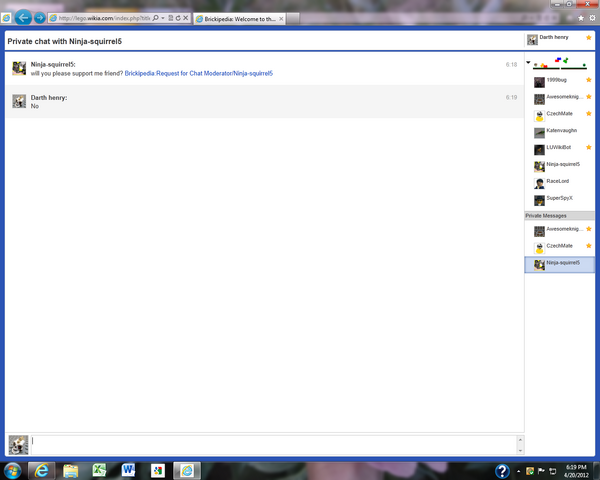Stop loading with the address bar X icon
Viewport: 600px width, 480px height.
[186, 18]
